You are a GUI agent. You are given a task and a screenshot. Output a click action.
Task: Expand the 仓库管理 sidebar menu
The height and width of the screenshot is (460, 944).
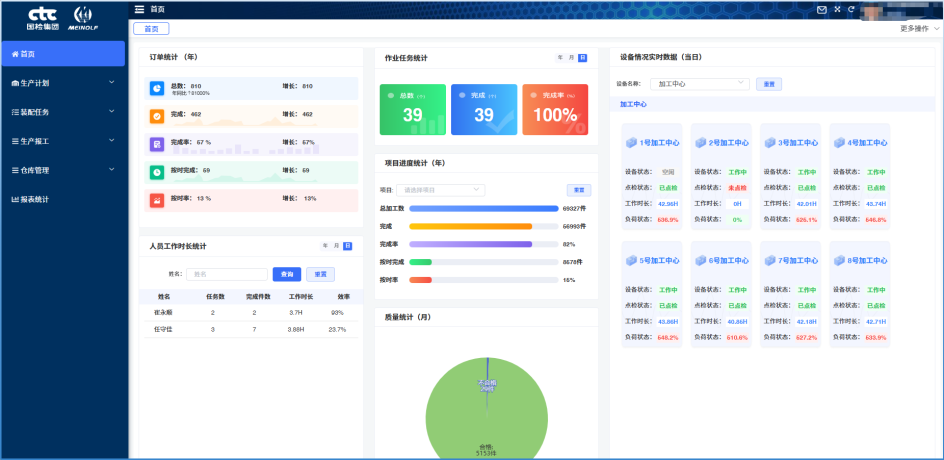[63, 170]
